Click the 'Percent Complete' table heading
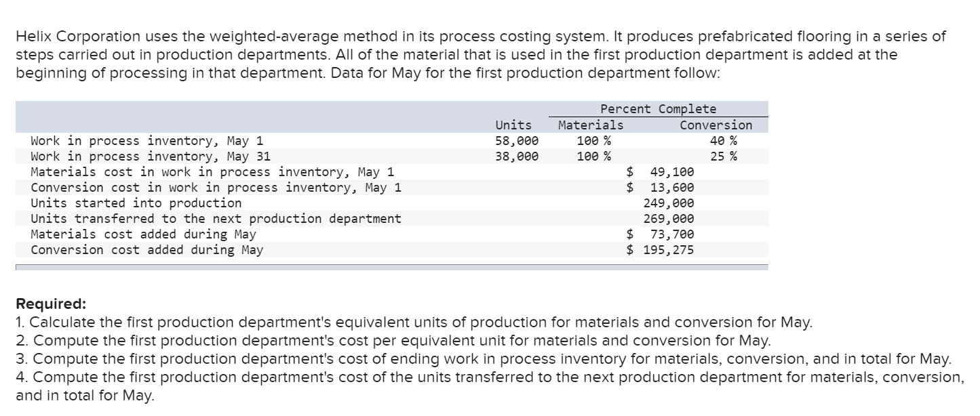The image size is (980, 416). coord(658,109)
